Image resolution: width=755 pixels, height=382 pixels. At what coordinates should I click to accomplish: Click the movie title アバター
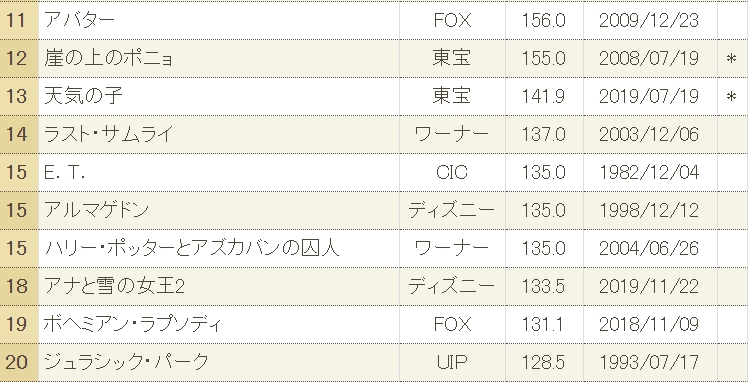(x=79, y=20)
